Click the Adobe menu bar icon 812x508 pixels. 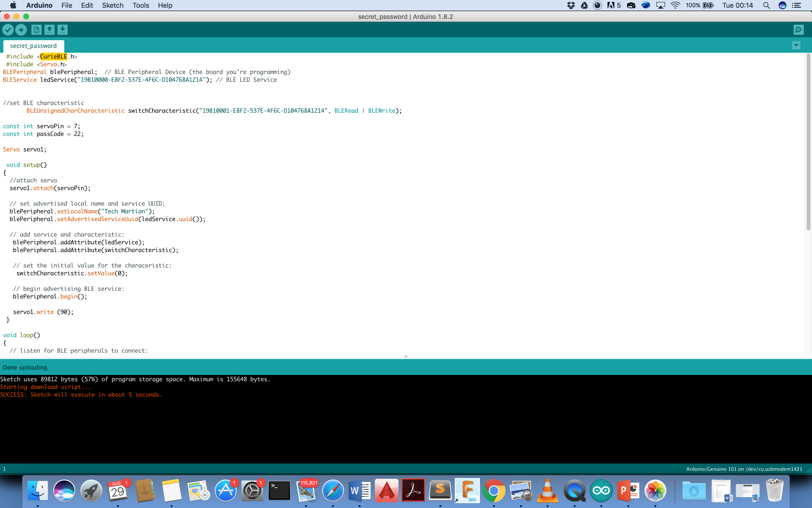click(x=614, y=5)
